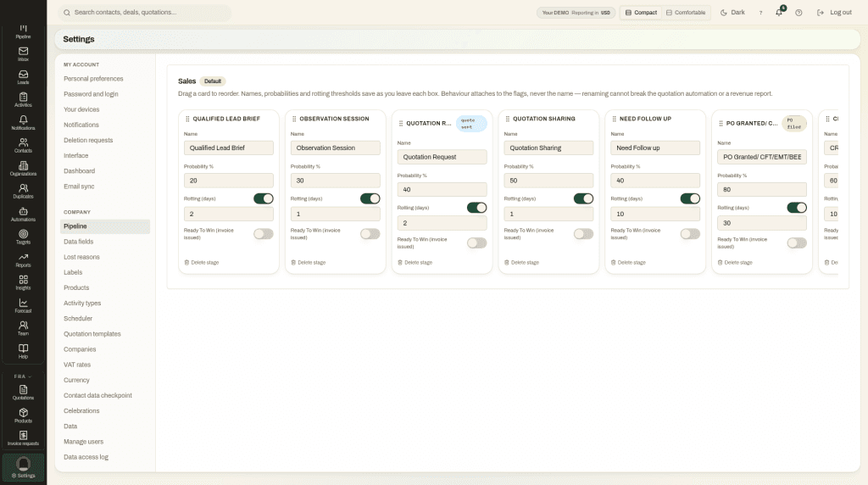Open Manage users settings
The image size is (868, 485).
[84, 442]
